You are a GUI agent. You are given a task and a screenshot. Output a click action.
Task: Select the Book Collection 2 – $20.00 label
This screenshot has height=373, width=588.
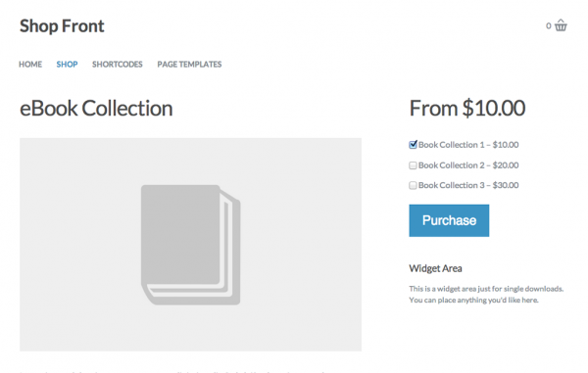point(468,165)
